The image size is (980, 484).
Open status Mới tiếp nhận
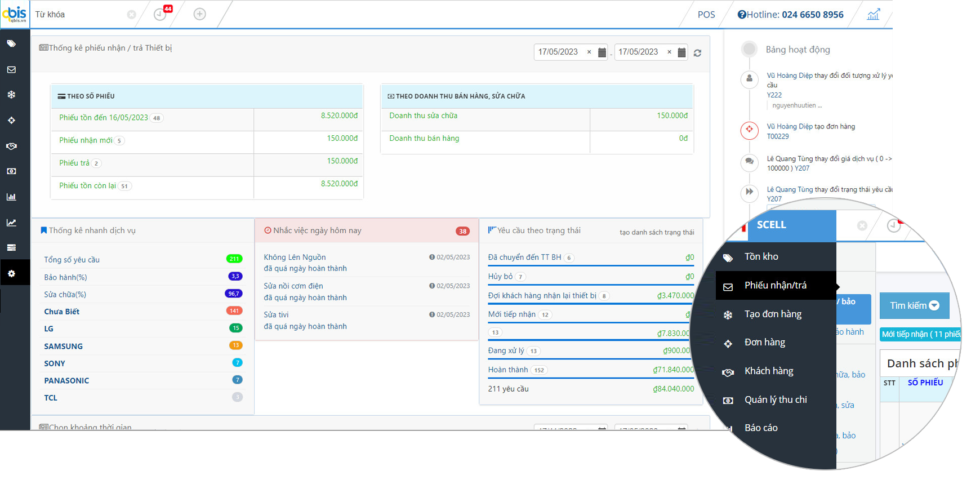click(511, 314)
